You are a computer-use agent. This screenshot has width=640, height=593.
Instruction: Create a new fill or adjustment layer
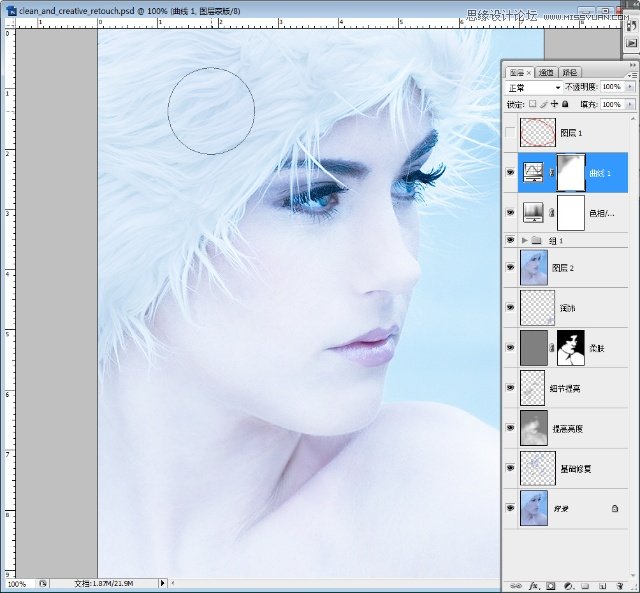click(568, 586)
